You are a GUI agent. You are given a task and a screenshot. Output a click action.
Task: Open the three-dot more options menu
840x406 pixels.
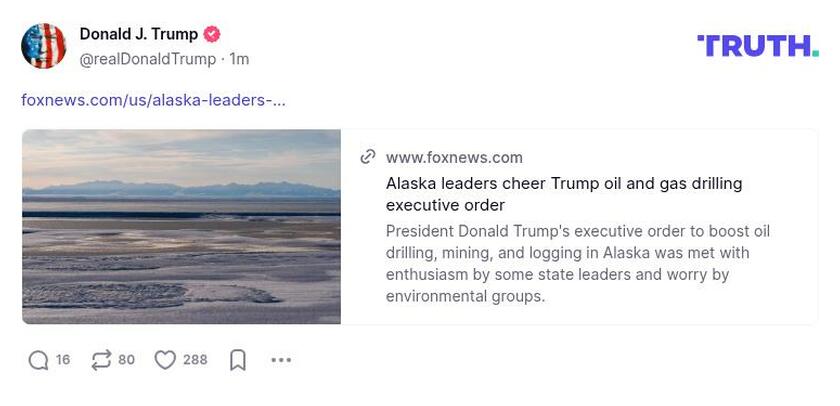coord(281,360)
